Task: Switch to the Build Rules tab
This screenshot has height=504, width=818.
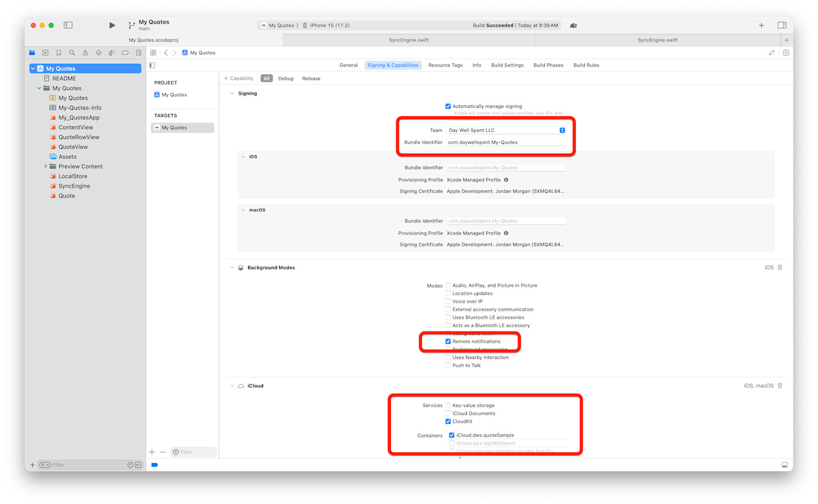Action: (586, 65)
